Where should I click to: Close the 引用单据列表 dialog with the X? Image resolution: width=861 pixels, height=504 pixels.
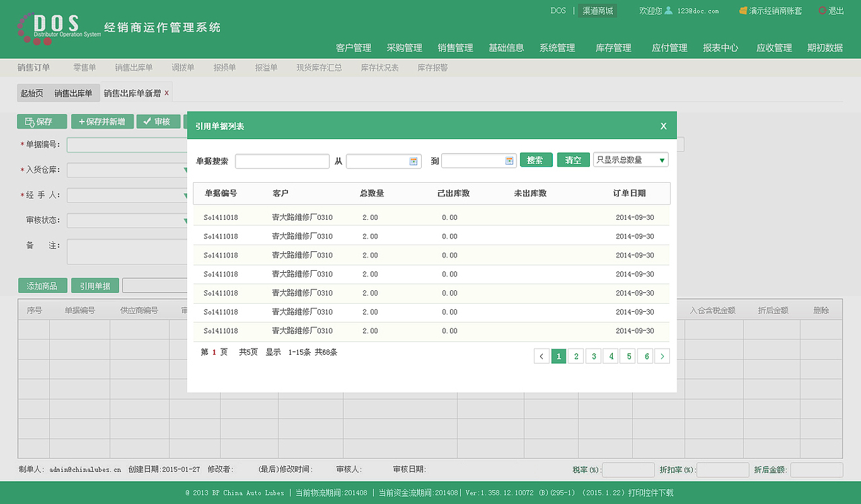(663, 125)
